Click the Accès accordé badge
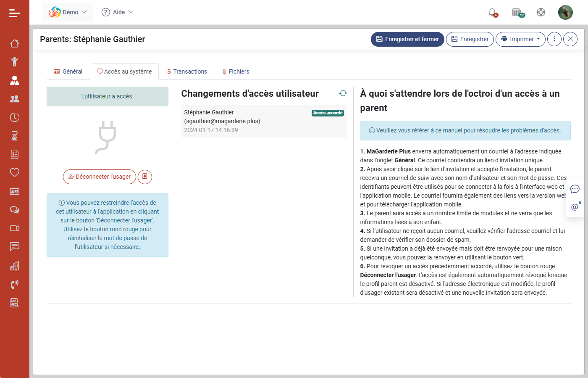 point(328,113)
